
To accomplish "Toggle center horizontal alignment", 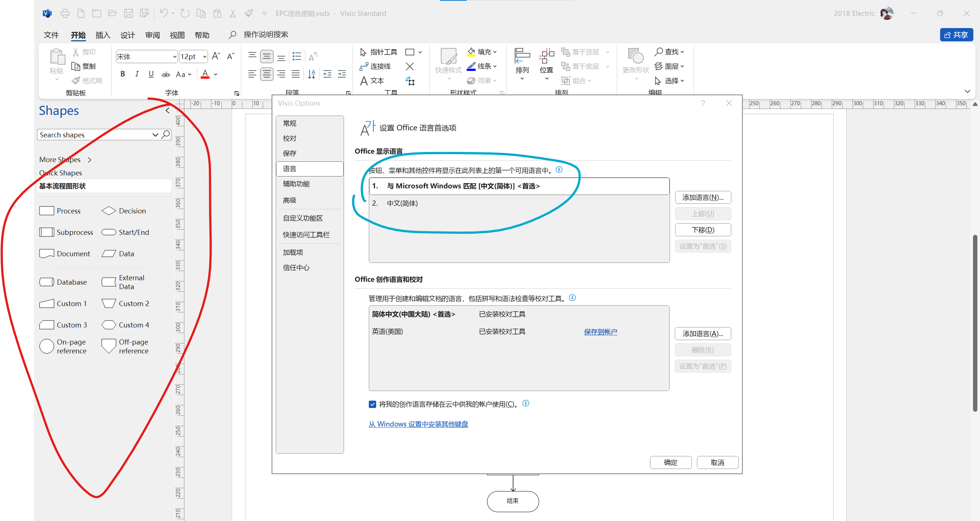I will [x=267, y=74].
